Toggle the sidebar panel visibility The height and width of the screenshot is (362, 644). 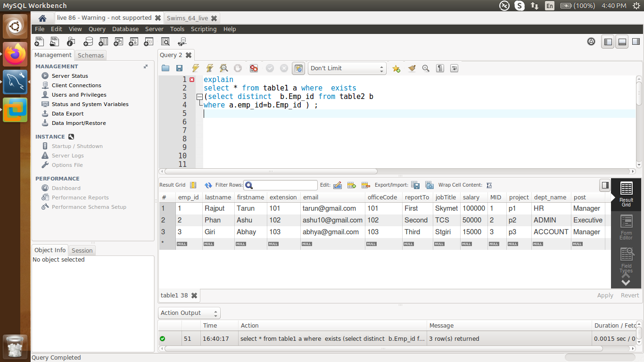click(608, 42)
